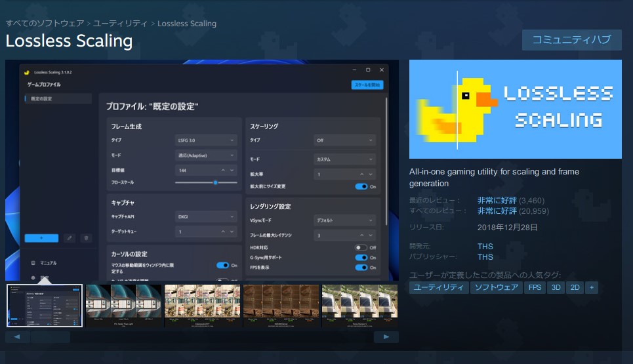Open the VSync mode 'デフォルト' dropdown
633x364 pixels.
coord(345,220)
